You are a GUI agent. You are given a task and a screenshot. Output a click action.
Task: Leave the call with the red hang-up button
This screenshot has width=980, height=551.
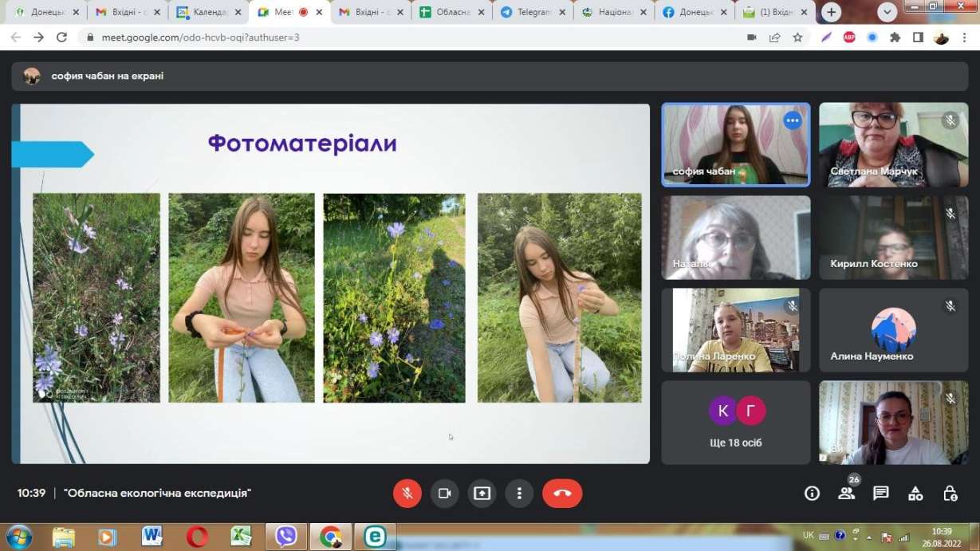(x=562, y=494)
